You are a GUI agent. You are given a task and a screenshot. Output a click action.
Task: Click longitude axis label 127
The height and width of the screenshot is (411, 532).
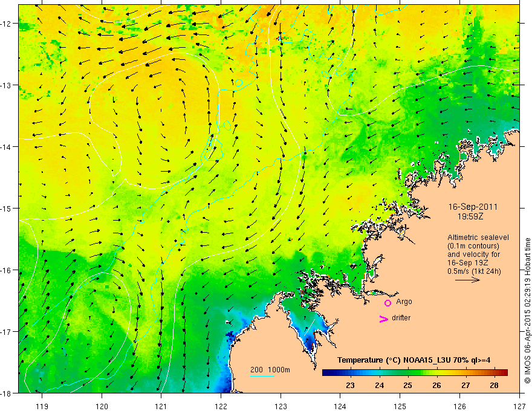click(x=519, y=406)
